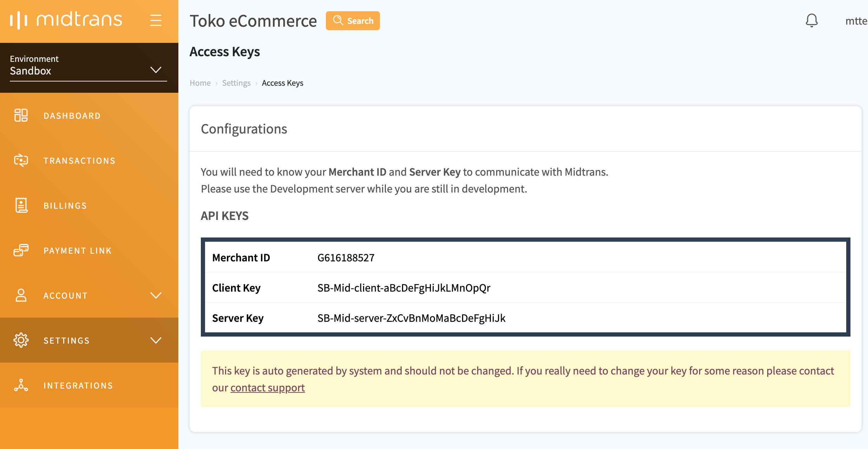Open the Environment Sandbox dropdown
Image resolution: width=868 pixels, height=449 pixels.
[x=88, y=70]
